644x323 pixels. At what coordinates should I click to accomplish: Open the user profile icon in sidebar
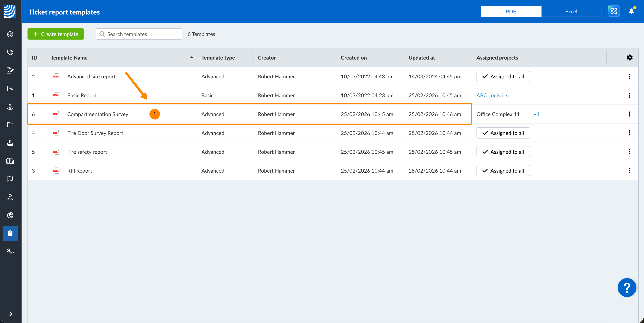click(10, 197)
